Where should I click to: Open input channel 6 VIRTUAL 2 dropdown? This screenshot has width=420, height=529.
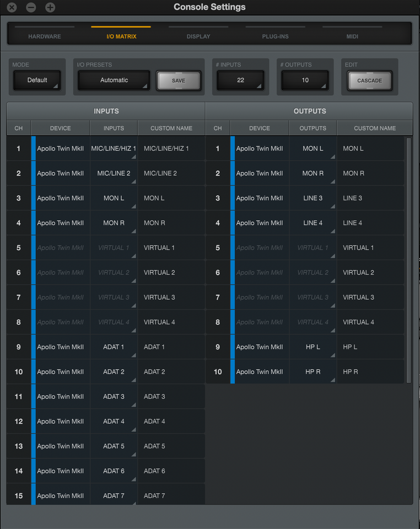tap(114, 273)
